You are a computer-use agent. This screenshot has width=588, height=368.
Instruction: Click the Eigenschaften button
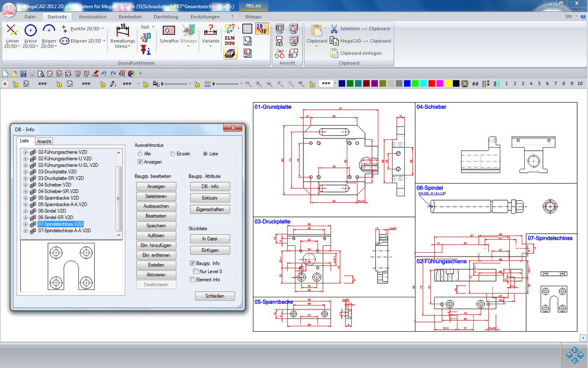coord(210,210)
